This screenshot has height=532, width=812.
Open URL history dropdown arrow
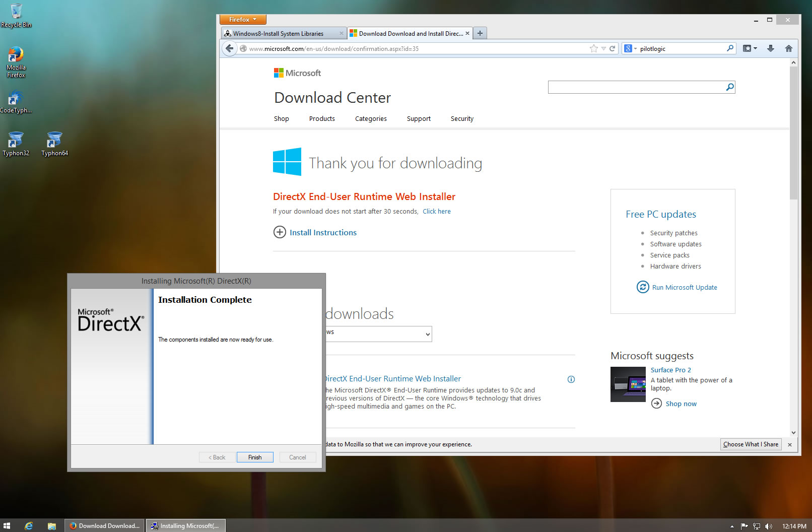click(x=603, y=48)
